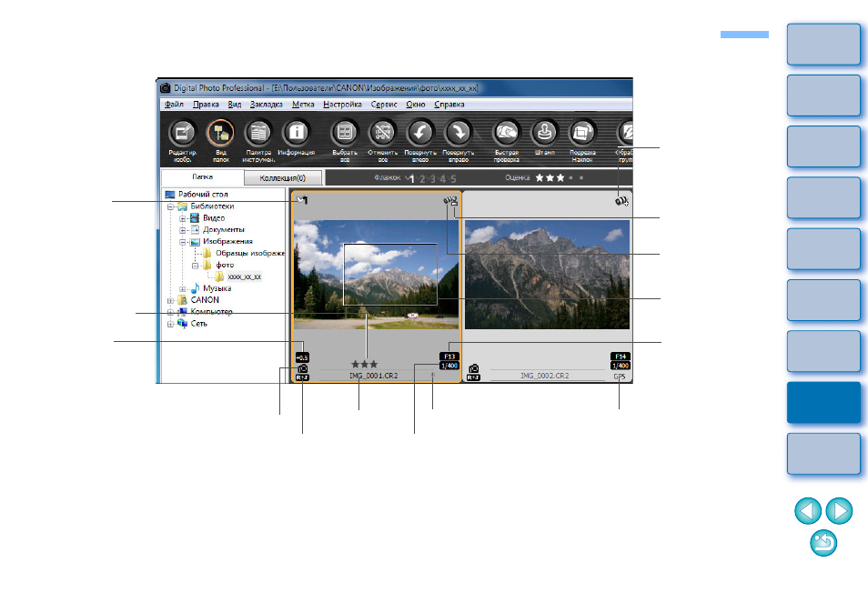The image size is (868, 613).
Task: Expand the Документы tree node
Action: tap(183, 229)
